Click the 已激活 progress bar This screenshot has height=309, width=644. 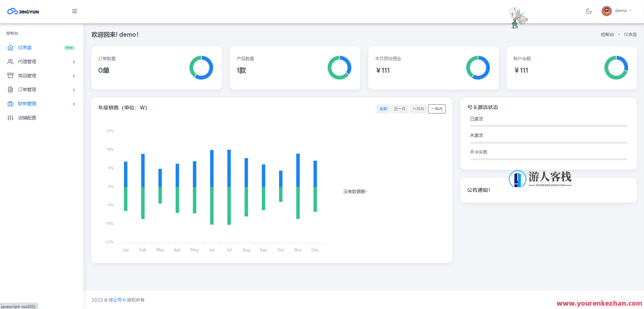click(548, 126)
